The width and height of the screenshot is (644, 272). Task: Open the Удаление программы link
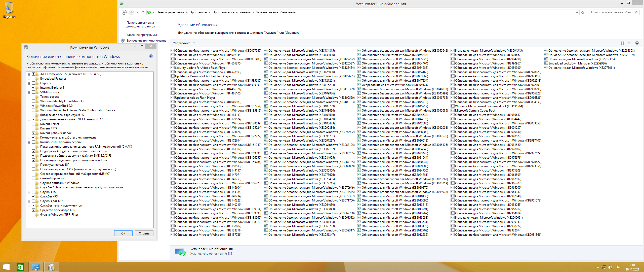click(x=142, y=35)
